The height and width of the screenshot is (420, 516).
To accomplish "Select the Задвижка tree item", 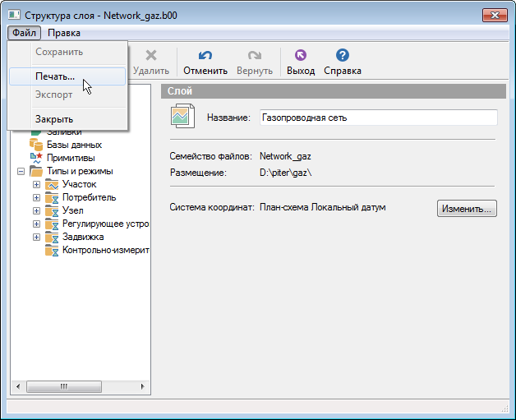I will [x=83, y=237].
